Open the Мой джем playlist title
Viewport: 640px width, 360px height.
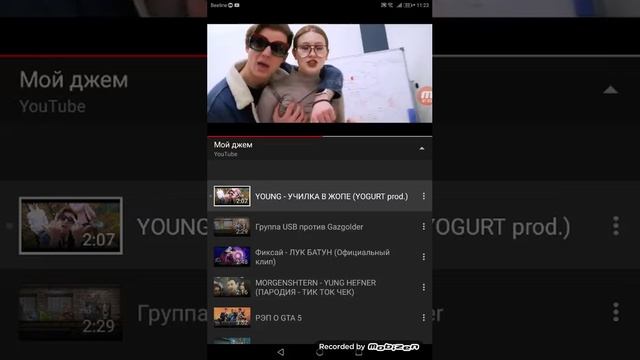pyautogui.click(x=233, y=144)
